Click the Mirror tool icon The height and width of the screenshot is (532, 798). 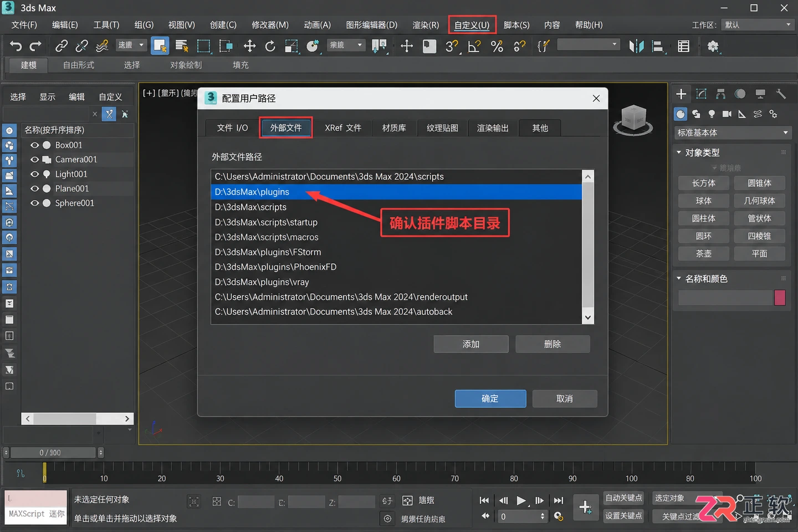(636, 46)
